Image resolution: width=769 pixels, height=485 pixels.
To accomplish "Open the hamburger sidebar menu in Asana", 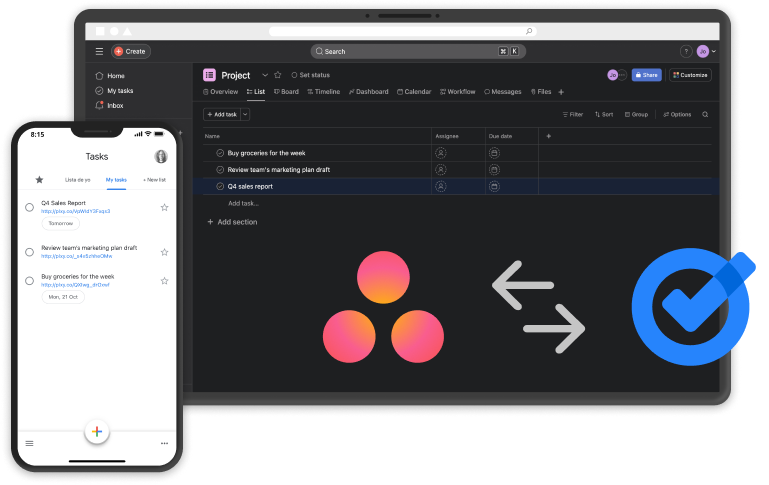I will pos(99,51).
